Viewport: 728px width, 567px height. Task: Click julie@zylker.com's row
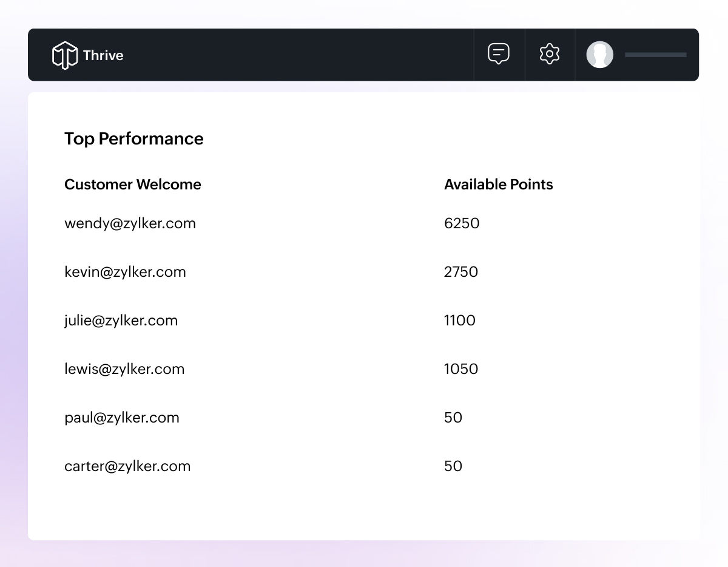121,321
